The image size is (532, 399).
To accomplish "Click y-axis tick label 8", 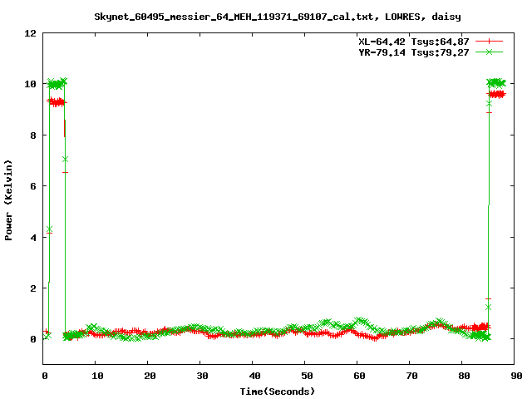I will click(33, 135).
